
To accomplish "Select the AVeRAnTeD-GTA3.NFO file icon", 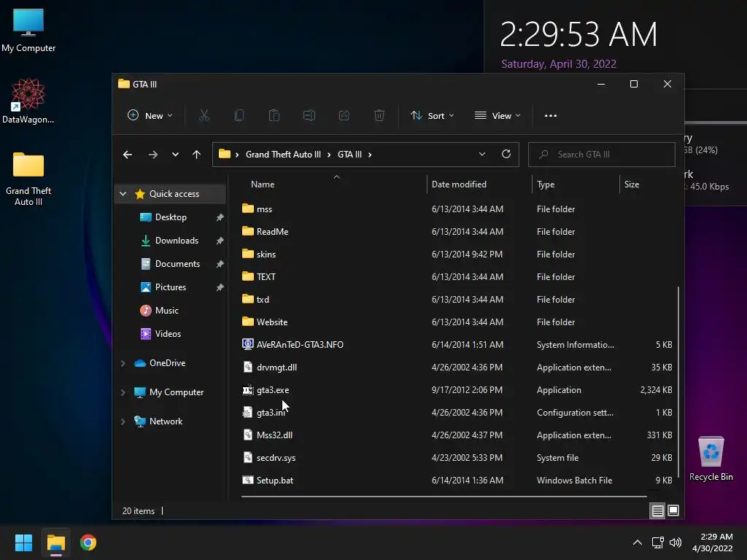I will click(x=248, y=344).
